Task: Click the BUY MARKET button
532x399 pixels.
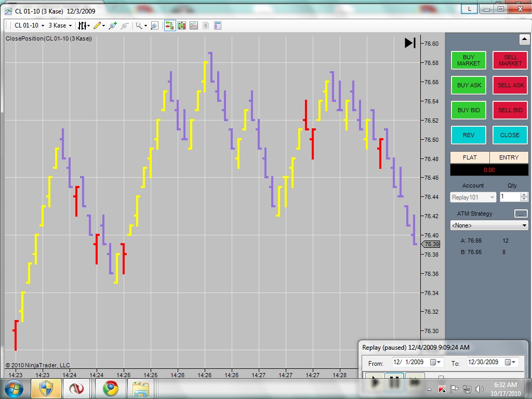Action: pyautogui.click(x=469, y=60)
